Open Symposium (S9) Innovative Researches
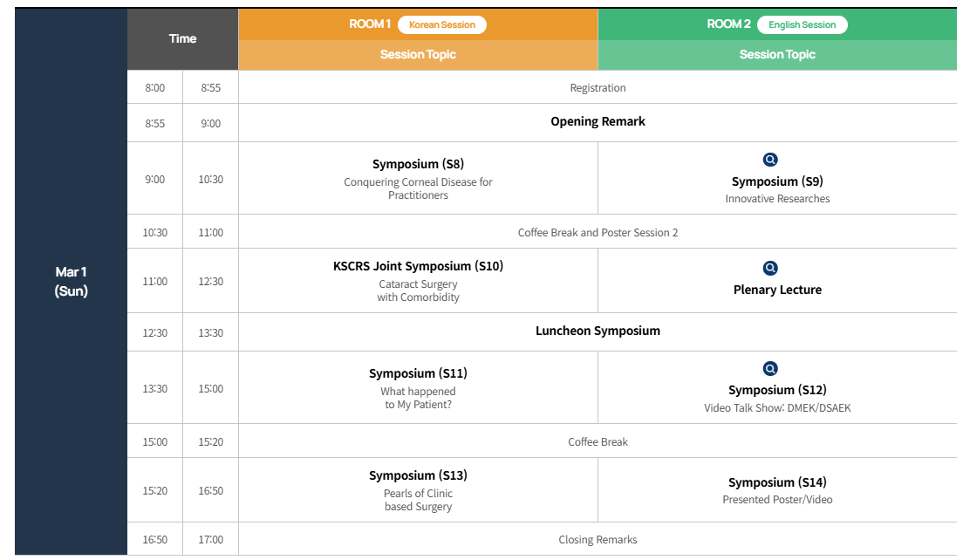 (x=777, y=182)
